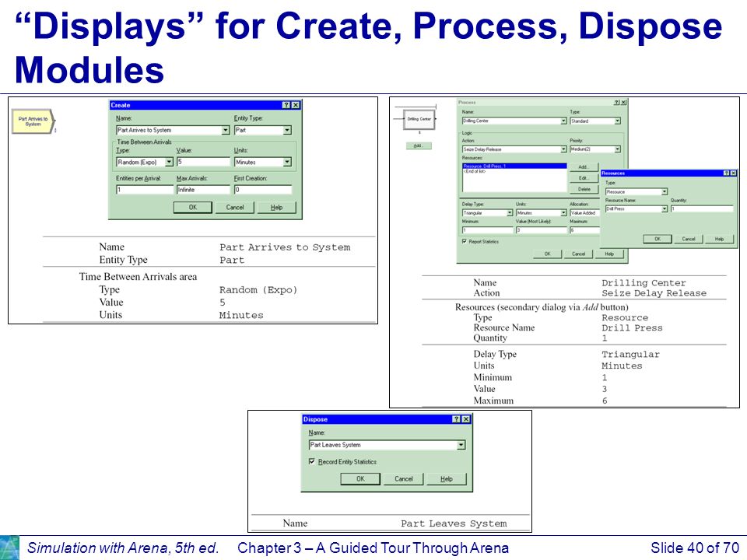The width and height of the screenshot is (747, 560).
Task: Click OK in the Resources dialog
Action: 658,239
